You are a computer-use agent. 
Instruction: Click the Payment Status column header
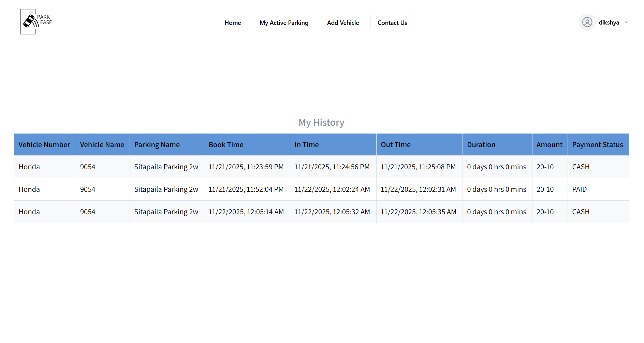click(x=598, y=144)
